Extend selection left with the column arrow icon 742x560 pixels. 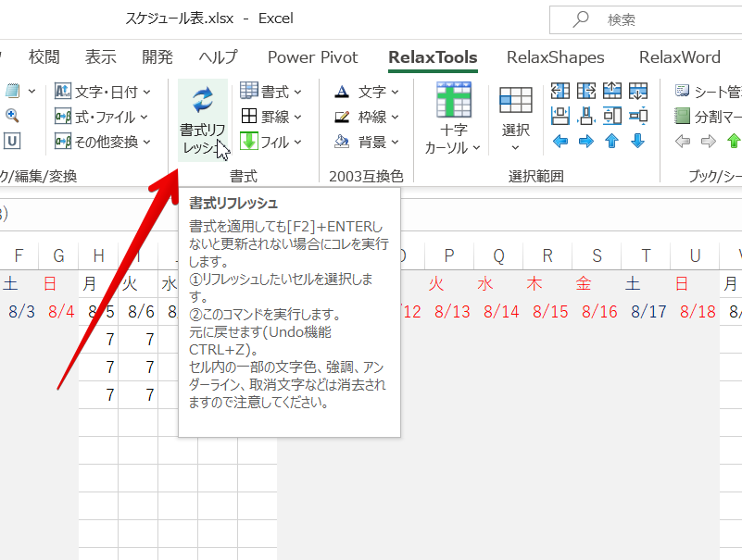[x=560, y=91]
